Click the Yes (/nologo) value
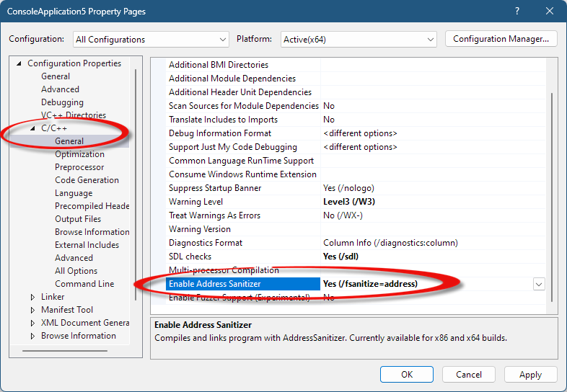Screen dimensions: 567x392 [x=348, y=188]
